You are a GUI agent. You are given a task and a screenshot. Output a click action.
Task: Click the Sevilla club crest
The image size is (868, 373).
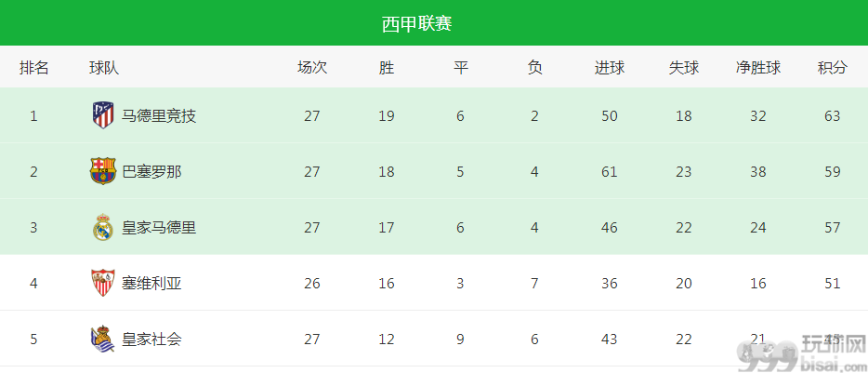coord(103,283)
